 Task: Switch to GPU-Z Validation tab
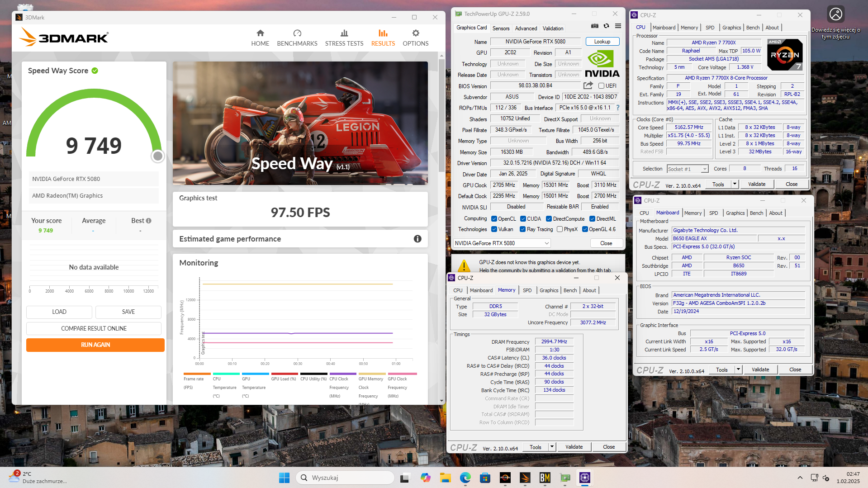tap(553, 28)
